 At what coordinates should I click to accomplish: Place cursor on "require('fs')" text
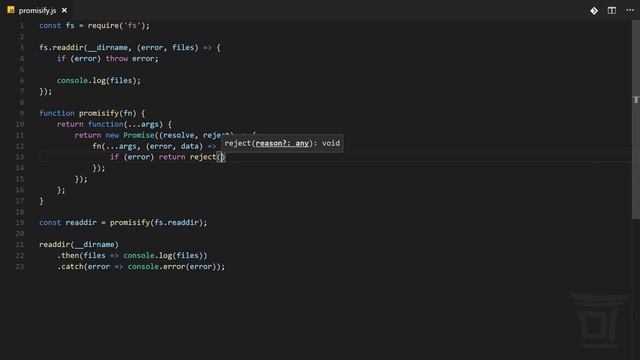click(116, 26)
